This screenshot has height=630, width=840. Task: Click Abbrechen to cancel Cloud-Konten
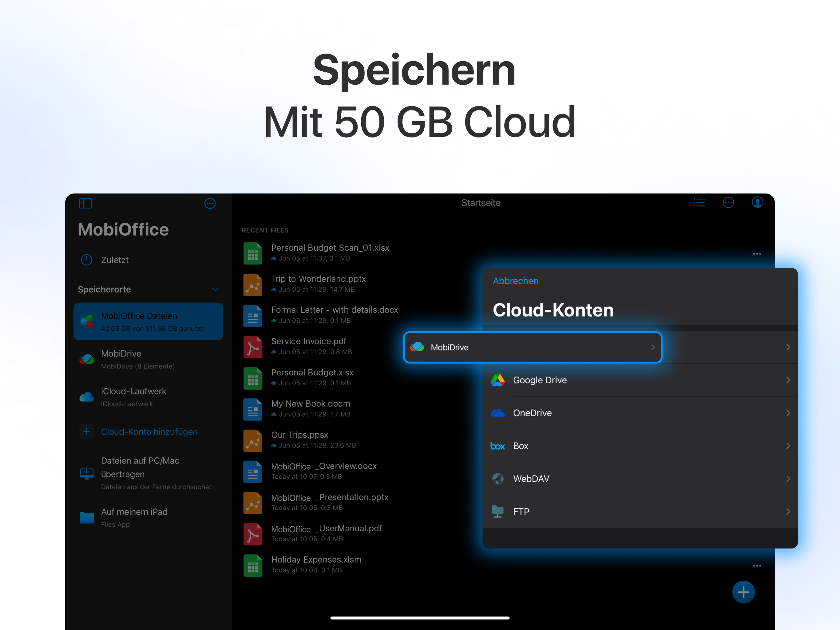pos(515,281)
